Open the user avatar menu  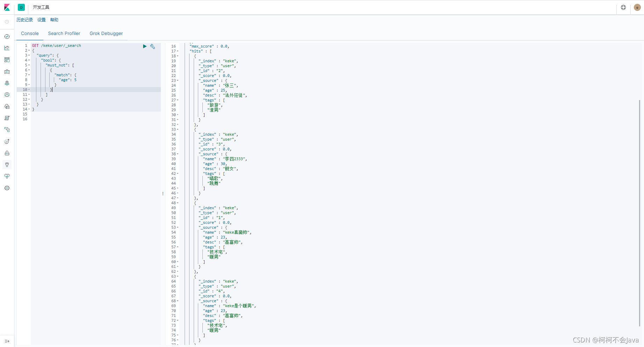(x=637, y=7)
